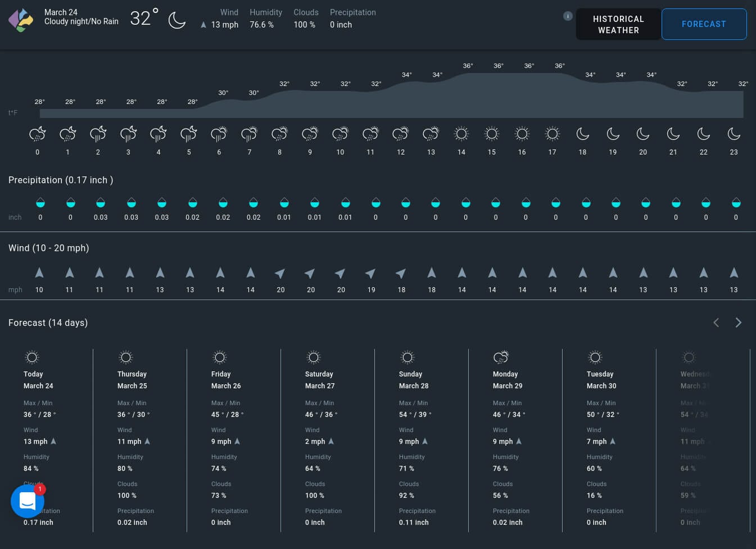Click the hour 14 sun icon
Viewport: 756px width, 549px height.
pyautogui.click(x=461, y=134)
